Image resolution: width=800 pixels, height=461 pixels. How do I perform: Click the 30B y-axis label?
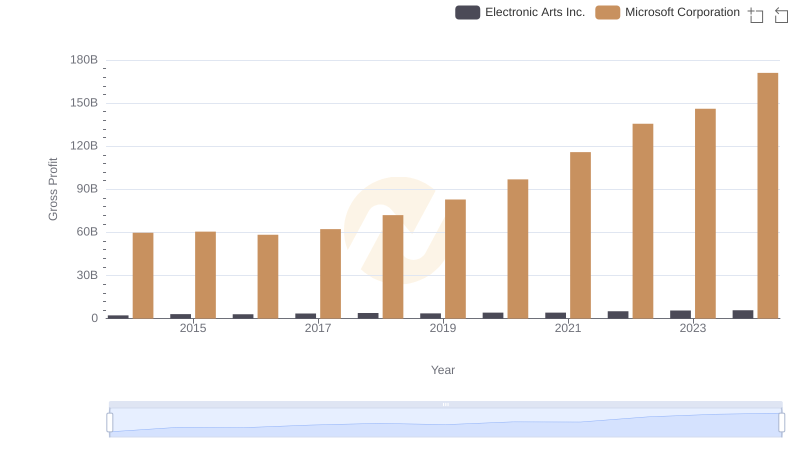coord(87,275)
